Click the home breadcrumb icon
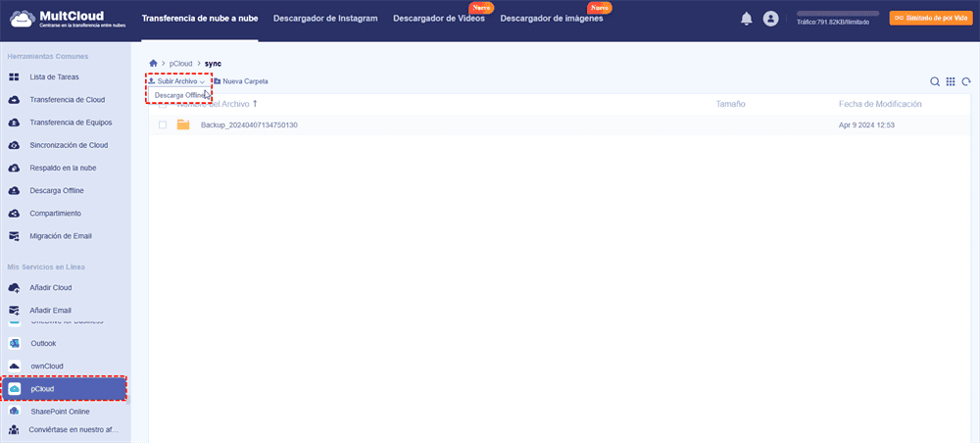This screenshot has height=443, width=980. 153,63
